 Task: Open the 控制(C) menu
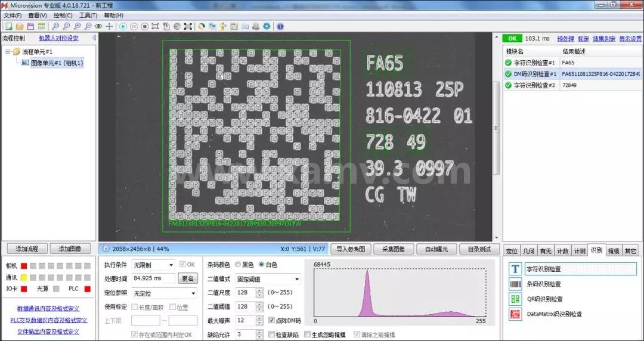pos(63,15)
